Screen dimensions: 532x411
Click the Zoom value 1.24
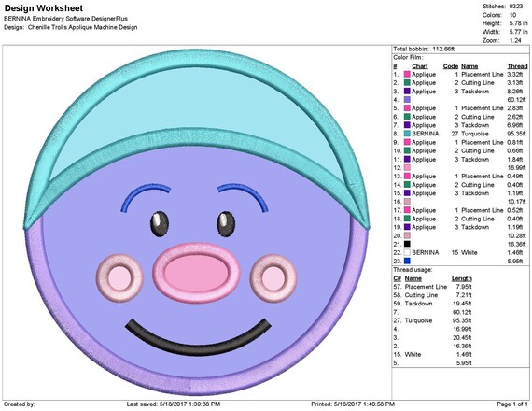point(515,40)
